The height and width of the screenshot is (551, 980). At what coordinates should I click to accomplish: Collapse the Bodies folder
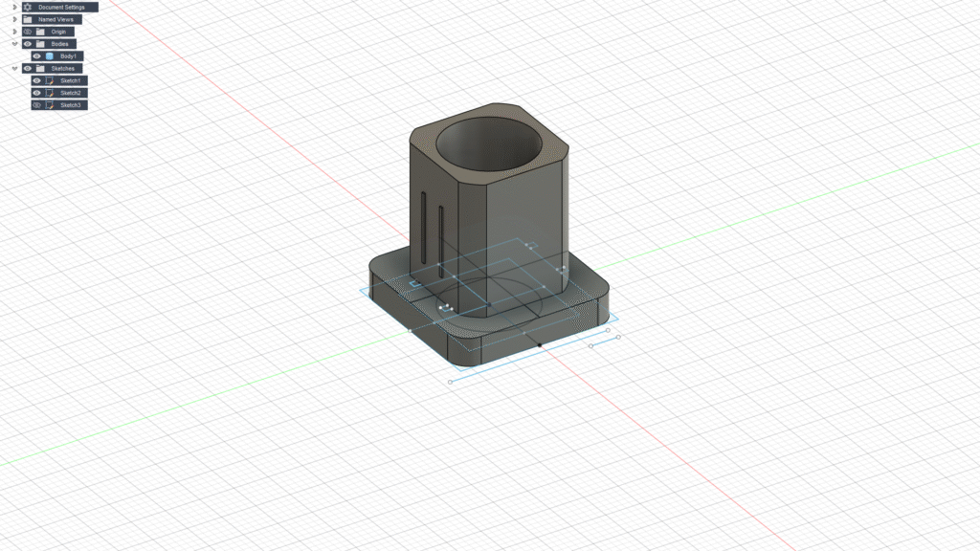[x=13, y=44]
